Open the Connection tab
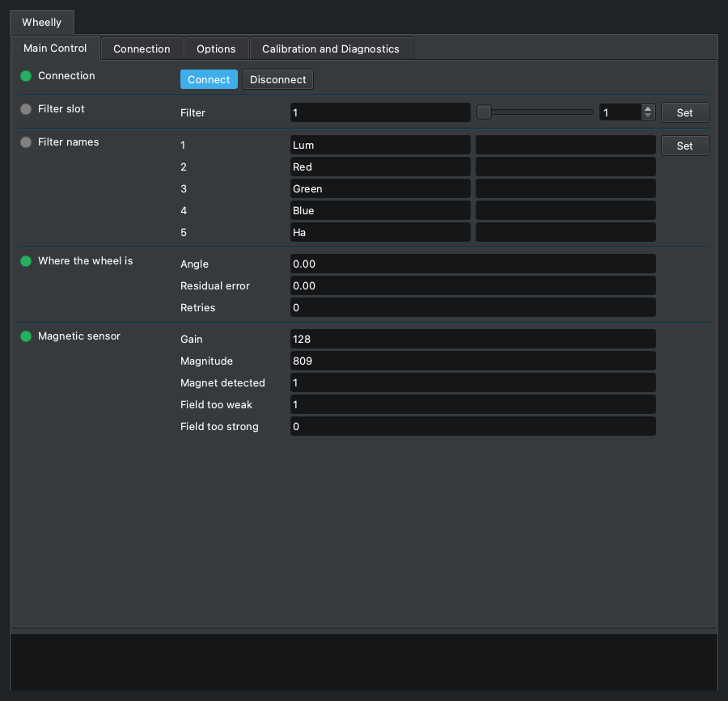 (142, 49)
